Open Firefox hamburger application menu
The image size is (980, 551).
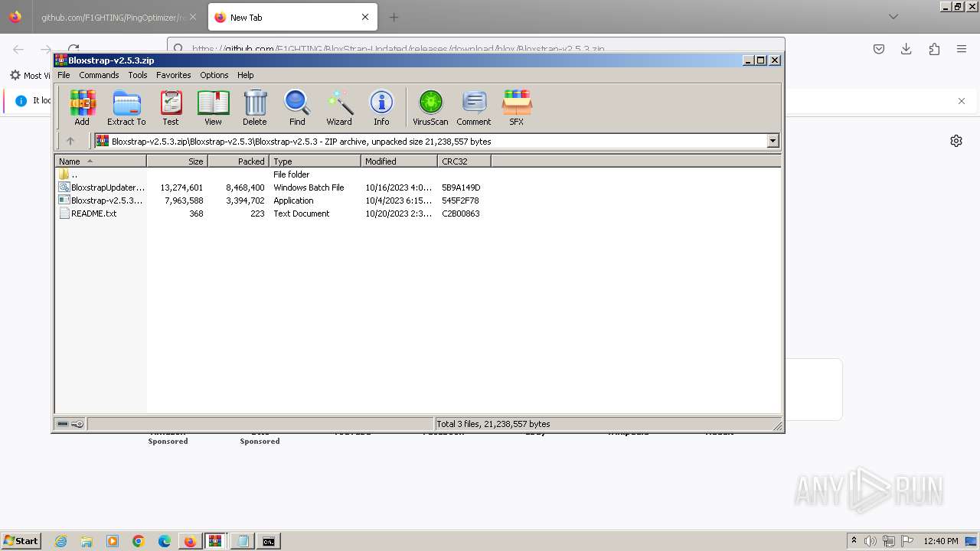tap(962, 49)
